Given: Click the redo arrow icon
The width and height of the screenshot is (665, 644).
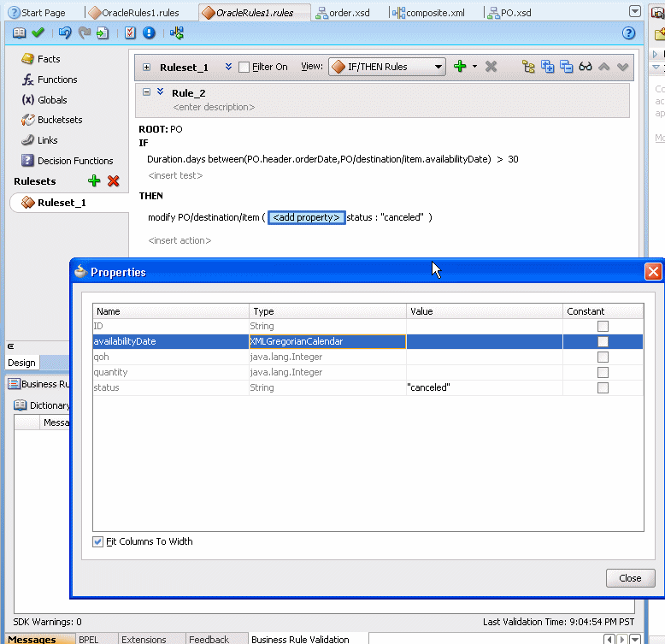Looking at the screenshot, I should click(85, 32).
